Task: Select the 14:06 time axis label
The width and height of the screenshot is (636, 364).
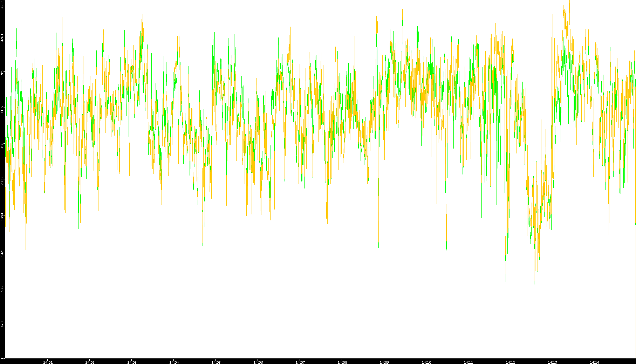Action: tap(258, 362)
